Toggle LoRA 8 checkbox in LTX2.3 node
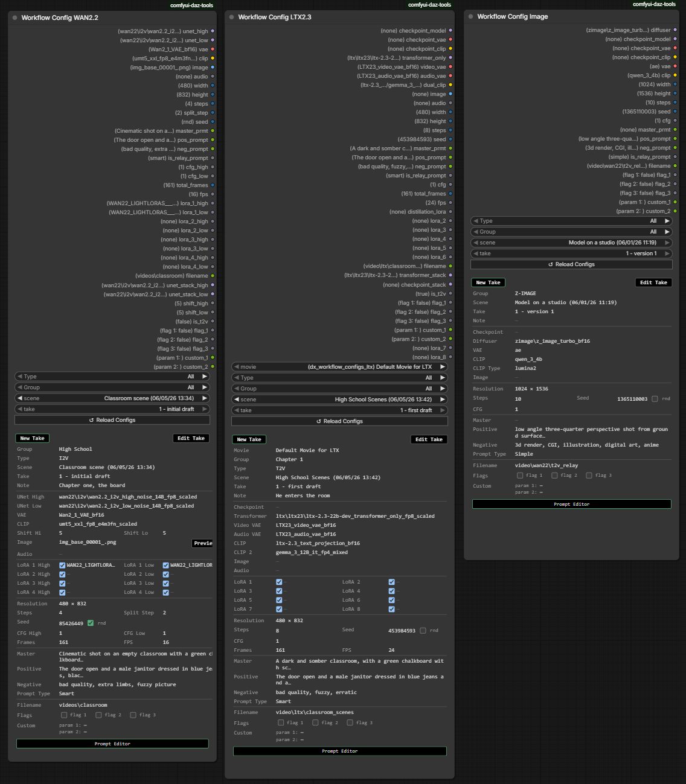686x784 pixels. [391, 609]
